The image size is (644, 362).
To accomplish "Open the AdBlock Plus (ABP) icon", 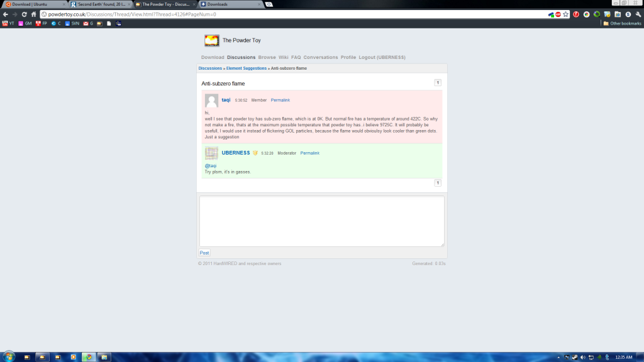I will click(x=558, y=14).
